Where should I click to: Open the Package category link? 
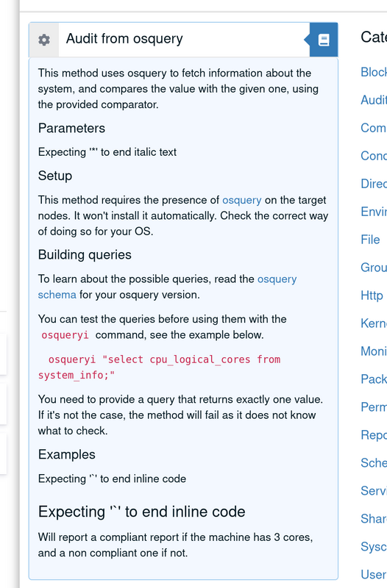[374, 379]
